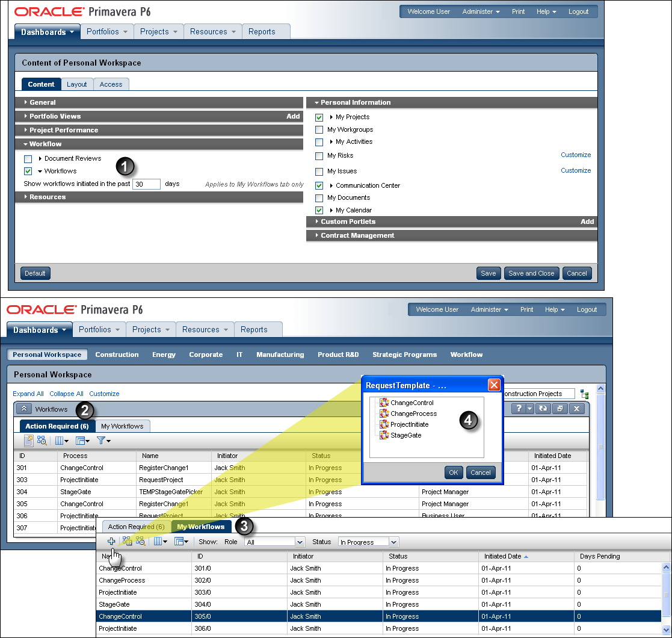Select row with ID 305/0 ChangeControl
This screenshot has width=672, height=638.
[x=378, y=616]
